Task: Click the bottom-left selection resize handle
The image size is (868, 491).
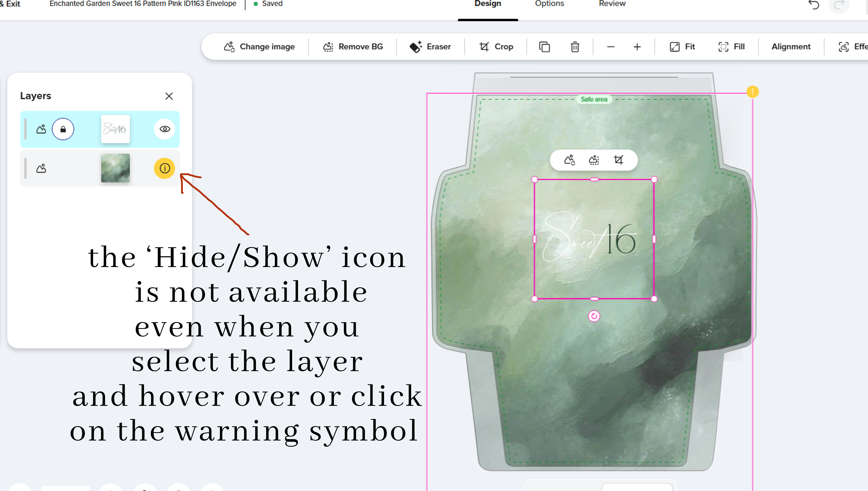Action: [x=535, y=299]
